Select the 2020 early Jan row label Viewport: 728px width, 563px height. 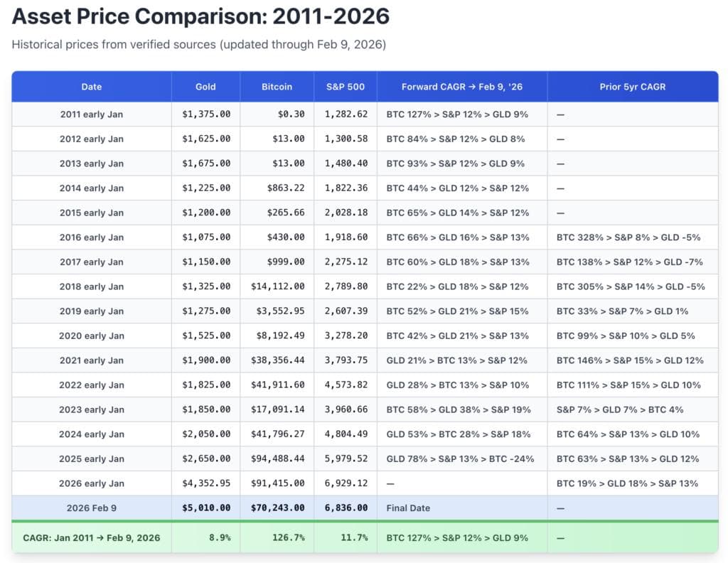pyautogui.click(x=92, y=336)
